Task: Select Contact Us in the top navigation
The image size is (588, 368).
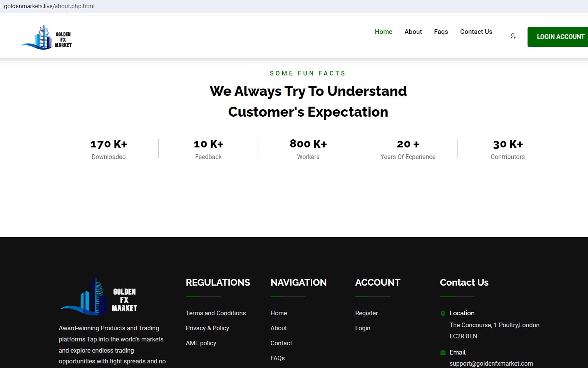Action: [476, 32]
